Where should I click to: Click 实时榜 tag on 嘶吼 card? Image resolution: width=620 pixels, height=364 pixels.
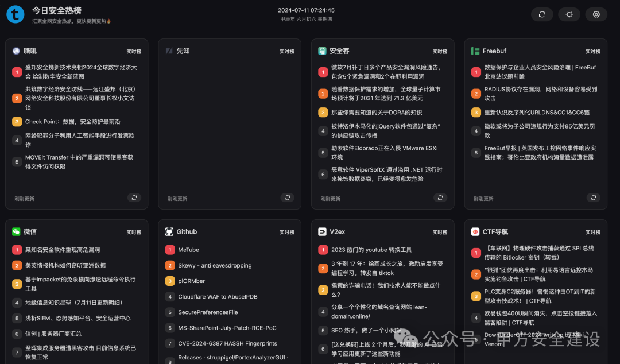(134, 52)
